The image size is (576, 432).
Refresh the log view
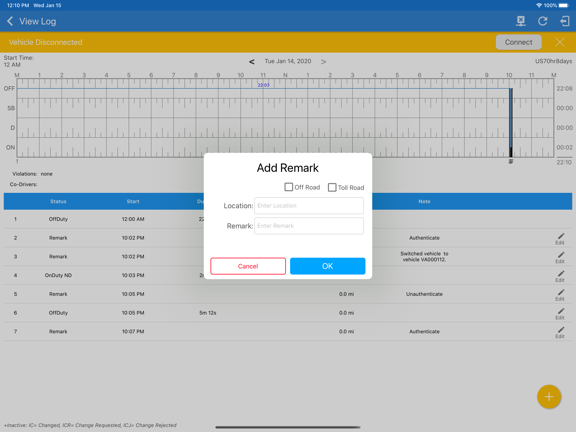click(x=543, y=21)
